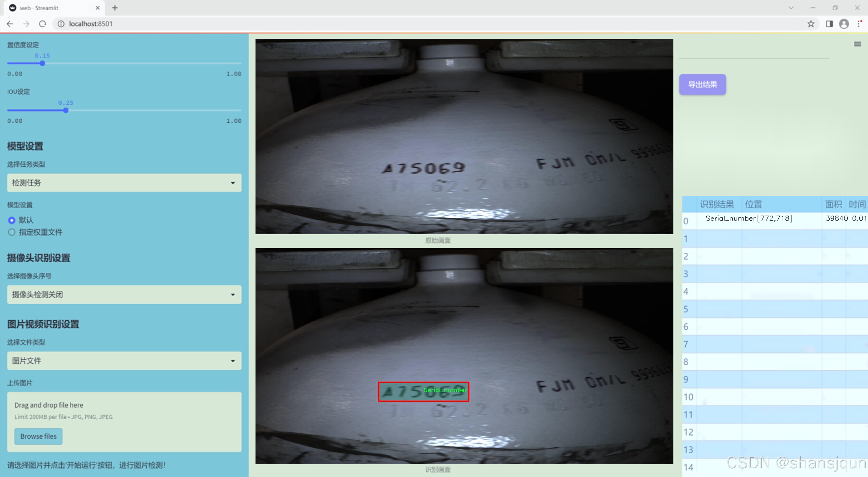868x477 pixels.
Task: Open the new tab plus button
Action: 115,8
